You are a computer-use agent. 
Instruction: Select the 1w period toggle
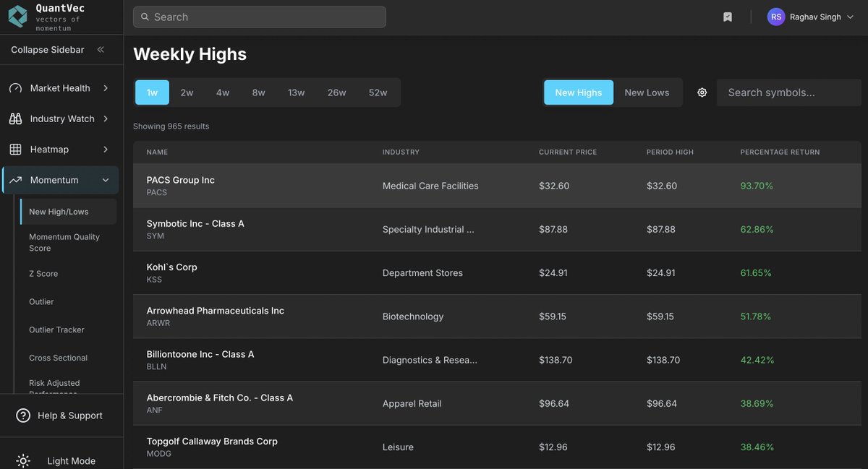coord(152,92)
